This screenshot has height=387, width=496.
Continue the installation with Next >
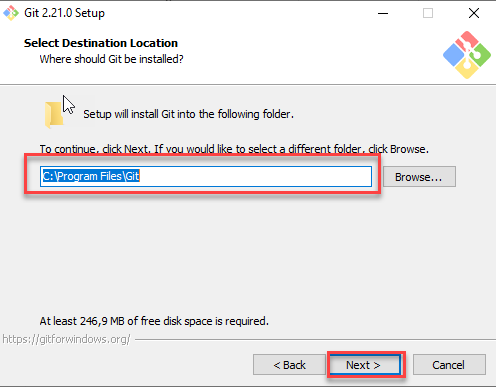[x=365, y=365]
